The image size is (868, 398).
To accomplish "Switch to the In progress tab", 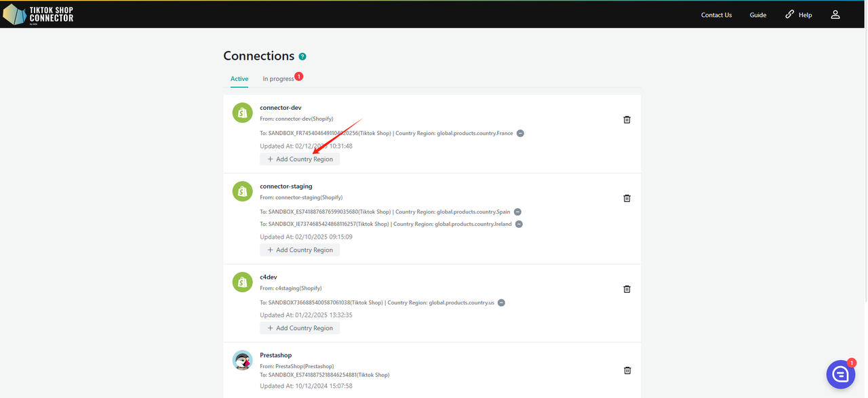I will 279,79.
